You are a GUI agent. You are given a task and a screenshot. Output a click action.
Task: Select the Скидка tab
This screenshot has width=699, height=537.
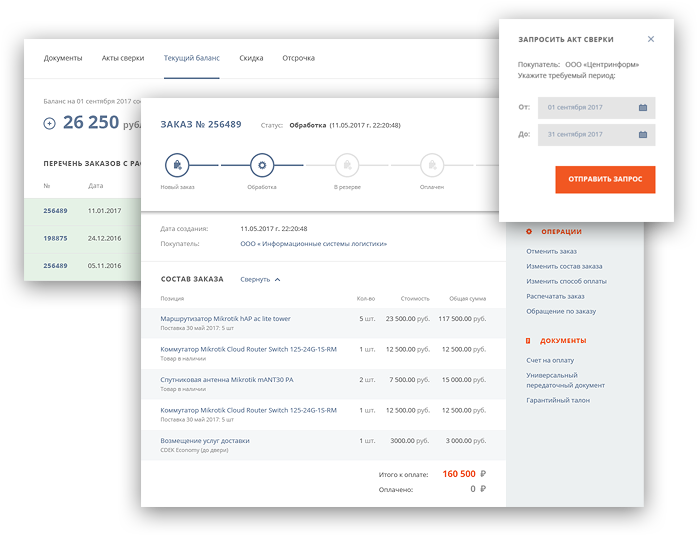tap(251, 58)
